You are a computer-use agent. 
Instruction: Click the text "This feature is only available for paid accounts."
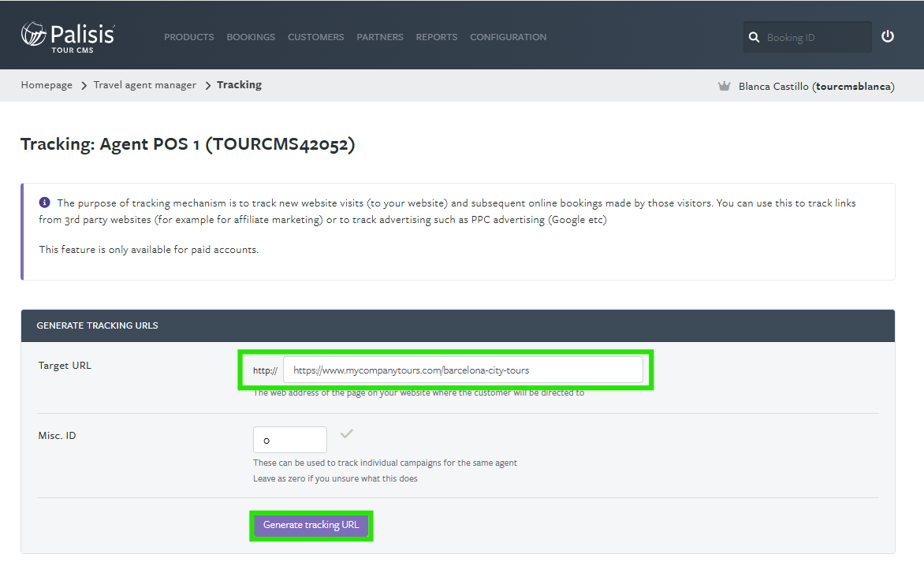pos(149,250)
